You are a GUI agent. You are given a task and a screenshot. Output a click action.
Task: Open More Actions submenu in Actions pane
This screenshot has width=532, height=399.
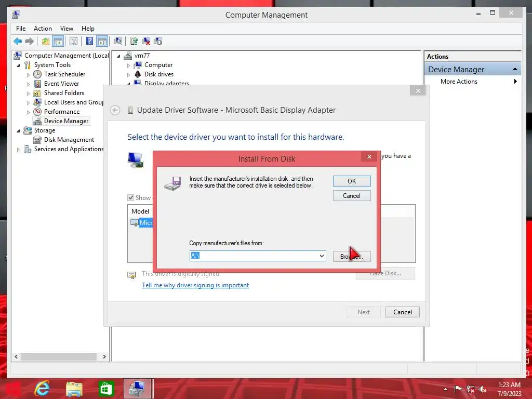coord(473,82)
